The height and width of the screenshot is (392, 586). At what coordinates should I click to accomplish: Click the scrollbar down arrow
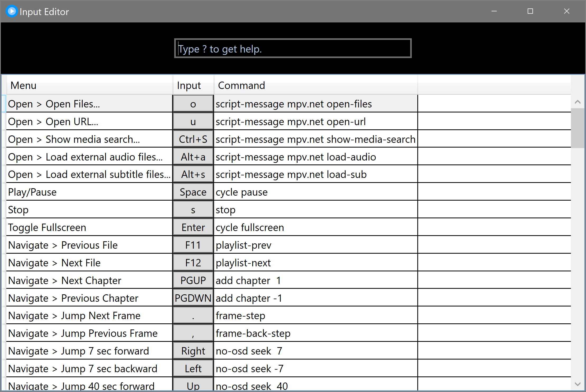click(578, 384)
